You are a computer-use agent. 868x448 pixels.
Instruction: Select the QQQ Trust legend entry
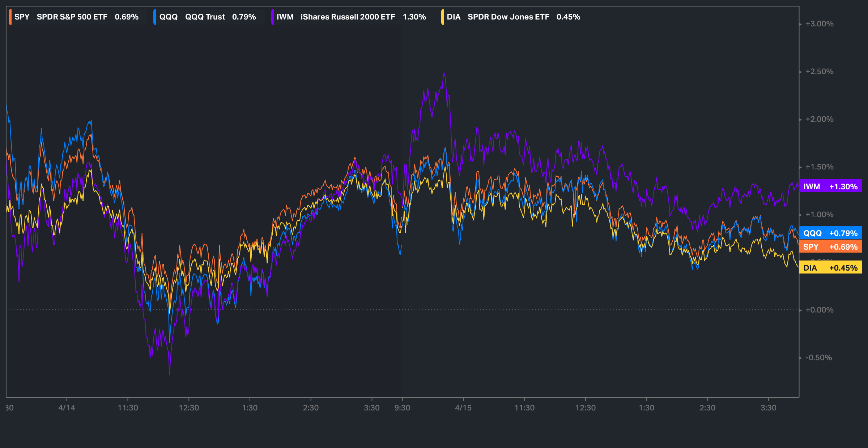point(205,17)
